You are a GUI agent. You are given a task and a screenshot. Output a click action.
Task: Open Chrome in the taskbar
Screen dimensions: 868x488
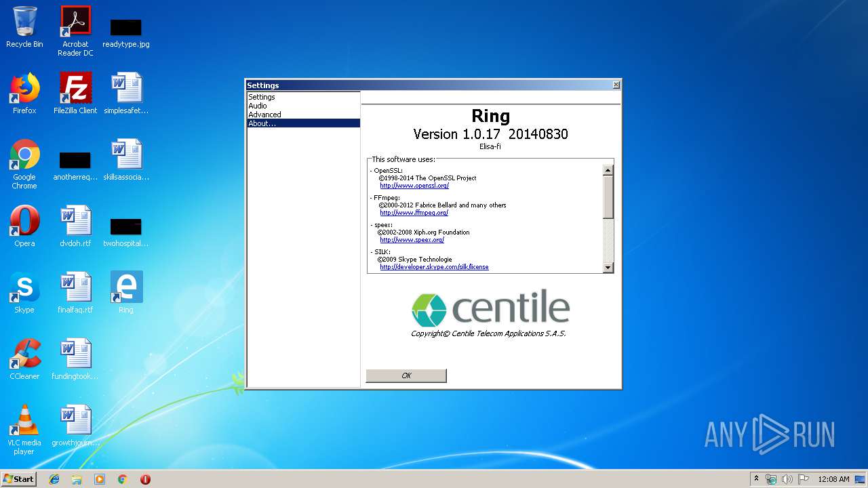pyautogui.click(x=123, y=479)
